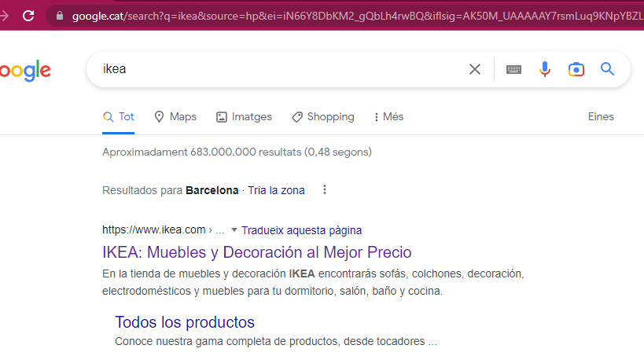Click Tradueix aquesta pàgina link
644x356 pixels.
301,230
